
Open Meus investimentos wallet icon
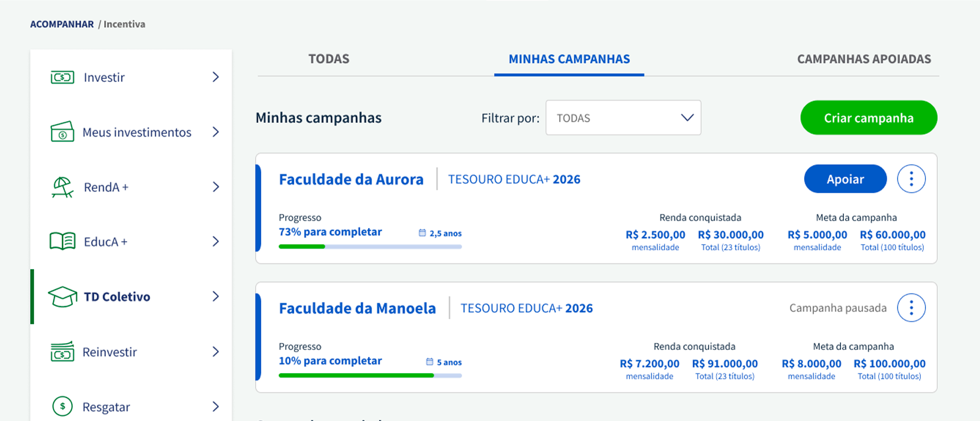point(63,132)
